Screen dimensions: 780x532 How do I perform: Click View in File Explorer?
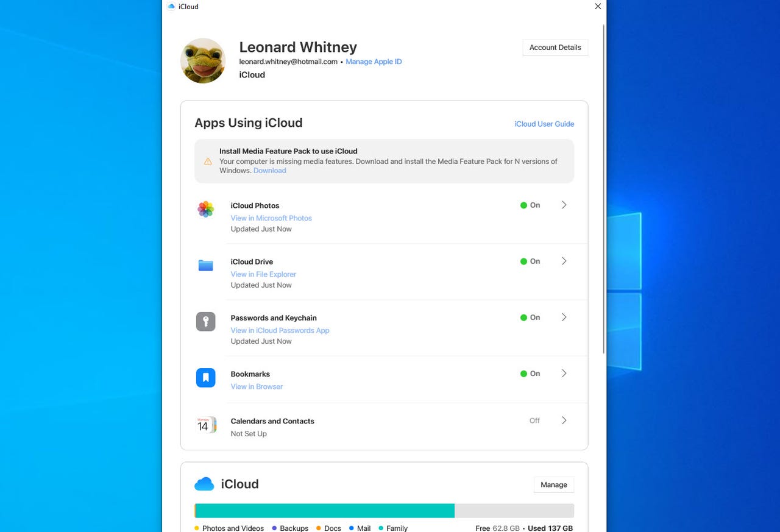click(263, 274)
